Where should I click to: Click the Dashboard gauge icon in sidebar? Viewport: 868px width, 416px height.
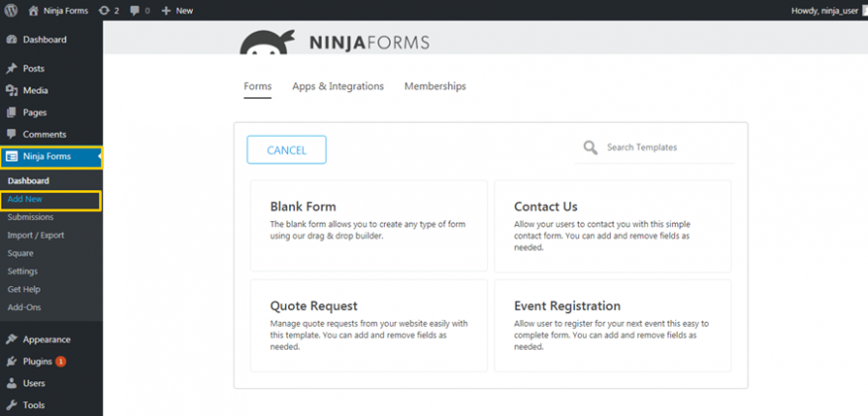[x=12, y=40]
